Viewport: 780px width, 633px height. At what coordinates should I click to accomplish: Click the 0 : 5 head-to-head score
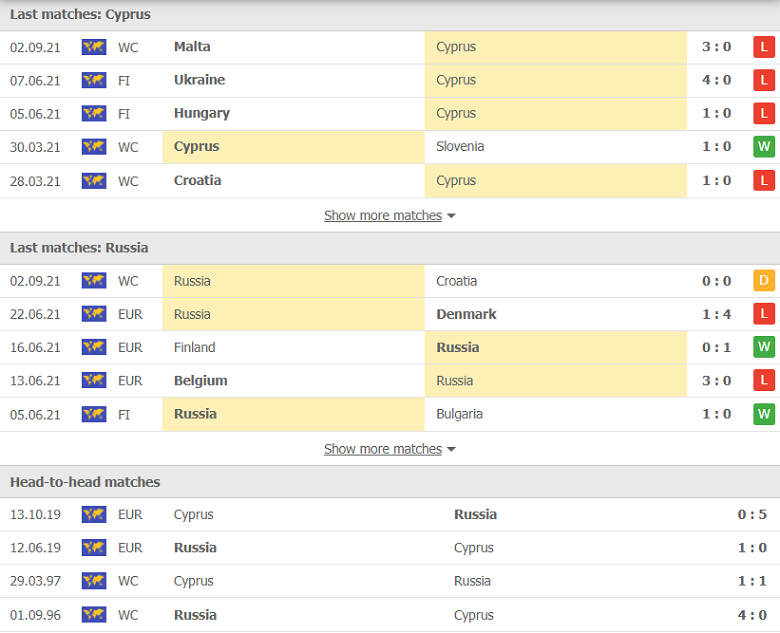752,515
